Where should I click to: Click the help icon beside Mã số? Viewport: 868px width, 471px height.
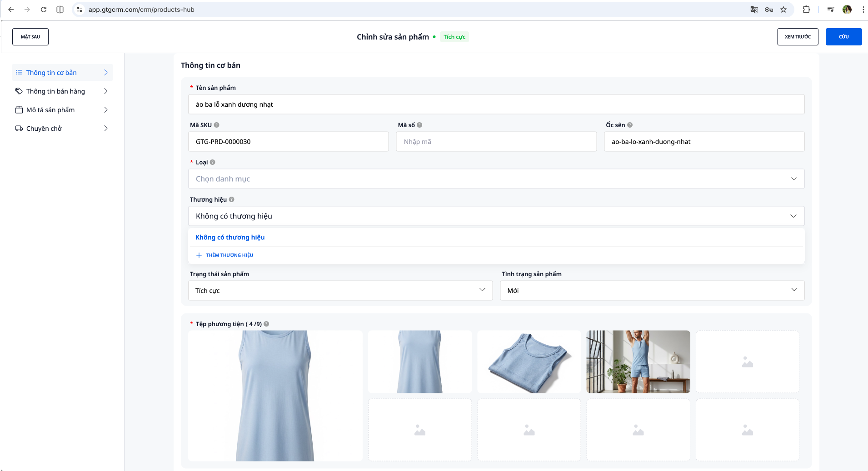419,125
